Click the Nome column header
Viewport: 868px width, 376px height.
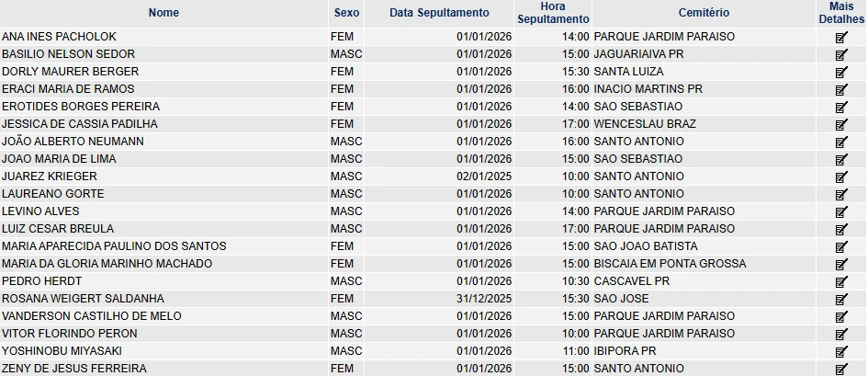163,13
